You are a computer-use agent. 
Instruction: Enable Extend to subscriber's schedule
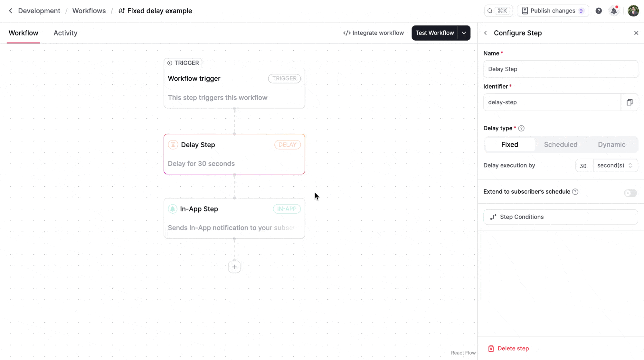pyautogui.click(x=630, y=193)
